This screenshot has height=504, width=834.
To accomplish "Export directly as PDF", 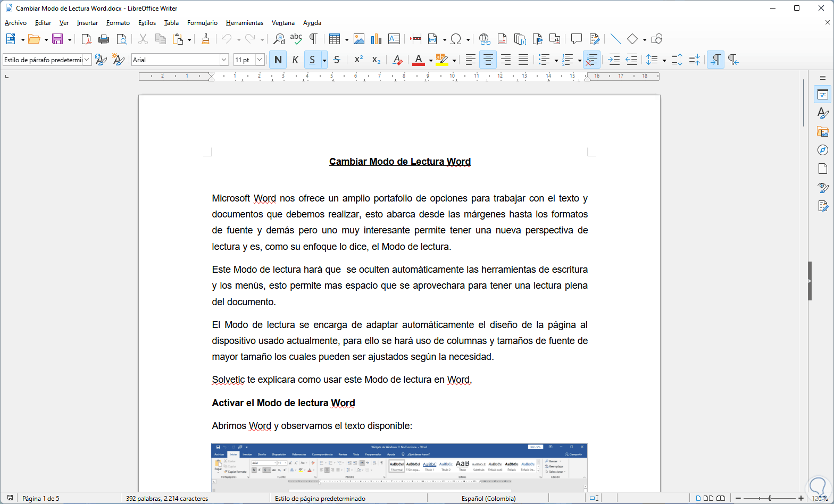I will coord(86,39).
